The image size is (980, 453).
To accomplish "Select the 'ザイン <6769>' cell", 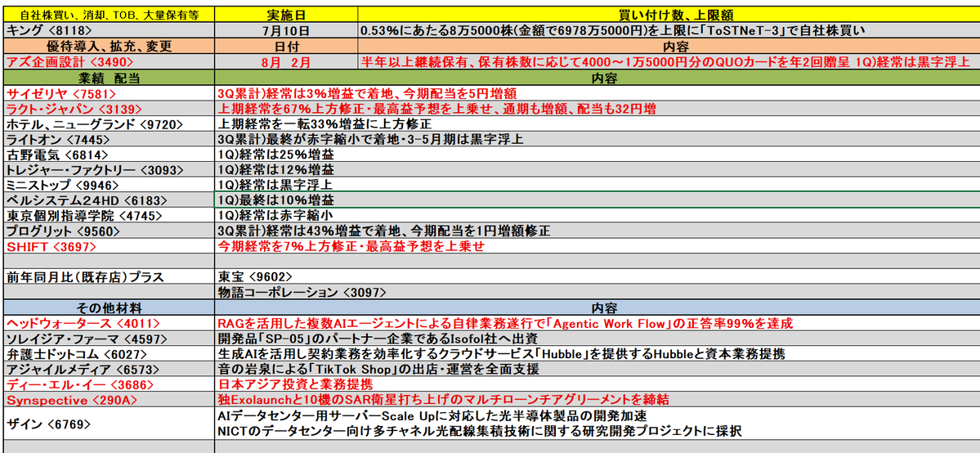I will click(x=110, y=424).
